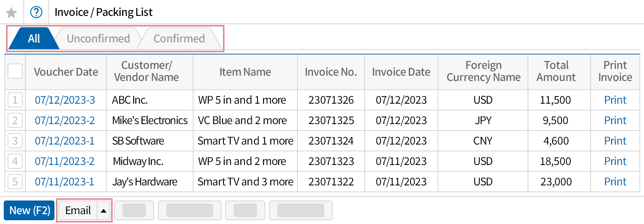Select the All tab
This screenshot has width=644, height=224.
point(34,39)
